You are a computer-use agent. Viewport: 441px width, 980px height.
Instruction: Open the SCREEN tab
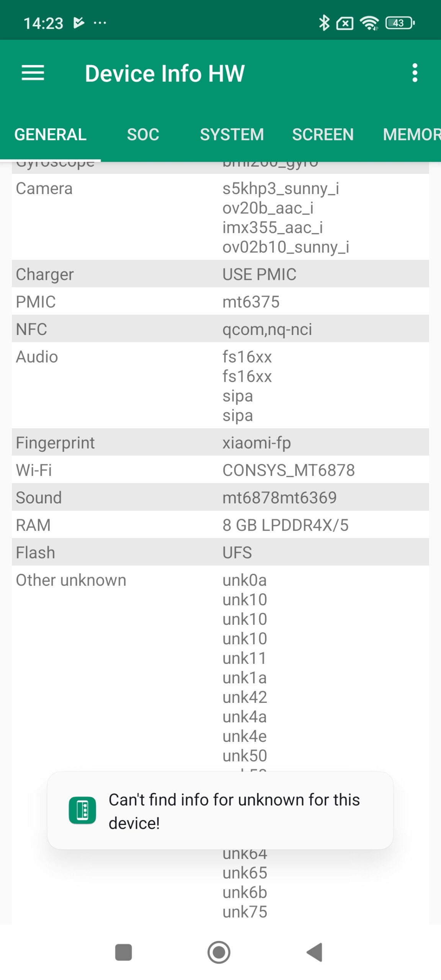[323, 135]
